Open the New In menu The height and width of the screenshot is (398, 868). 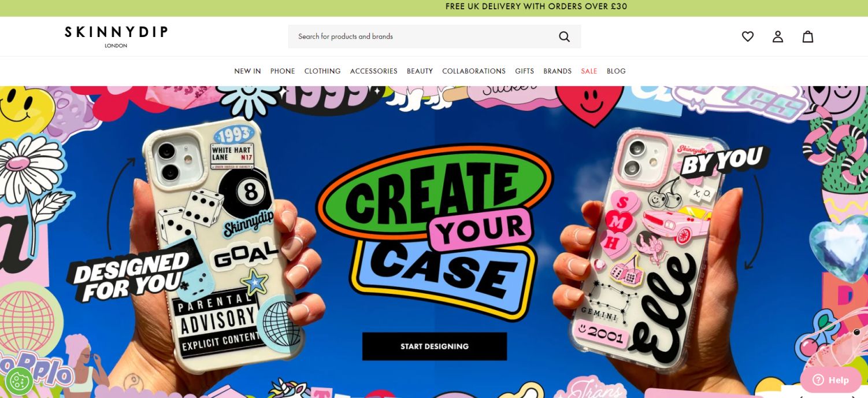pos(247,71)
